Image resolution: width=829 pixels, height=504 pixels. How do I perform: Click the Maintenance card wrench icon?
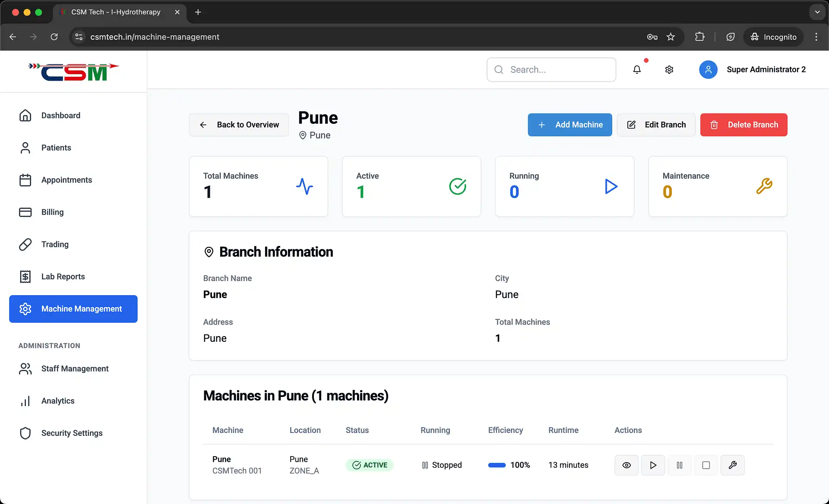[x=764, y=186]
